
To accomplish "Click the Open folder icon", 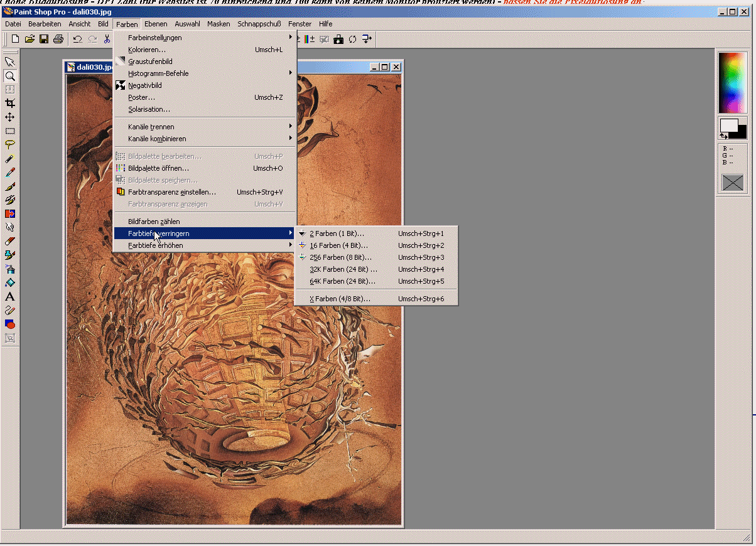I will [30, 39].
